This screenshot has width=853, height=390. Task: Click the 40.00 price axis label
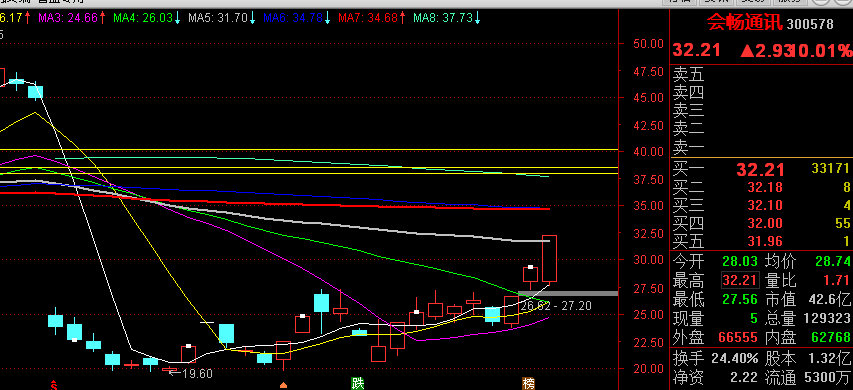coord(647,152)
